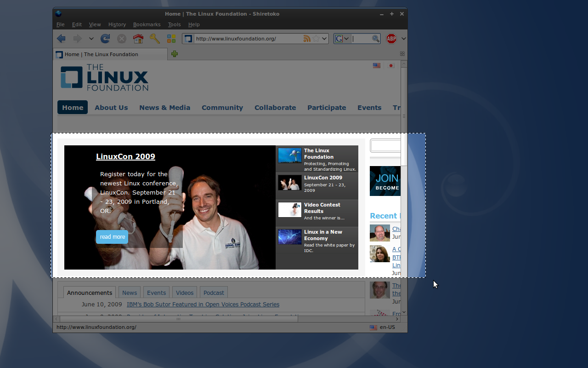Open a new tab with the green plus
This screenshot has width=588, height=368.
pos(175,54)
